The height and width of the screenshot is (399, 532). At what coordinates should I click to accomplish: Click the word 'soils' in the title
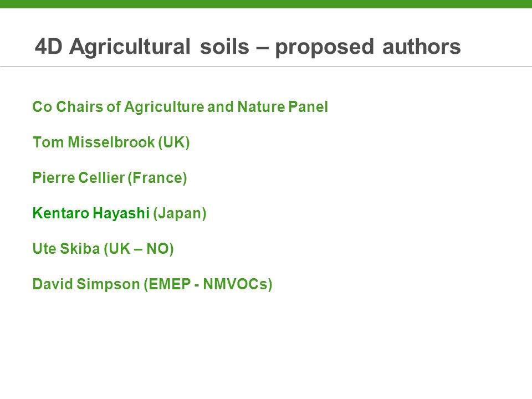[x=224, y=47]
